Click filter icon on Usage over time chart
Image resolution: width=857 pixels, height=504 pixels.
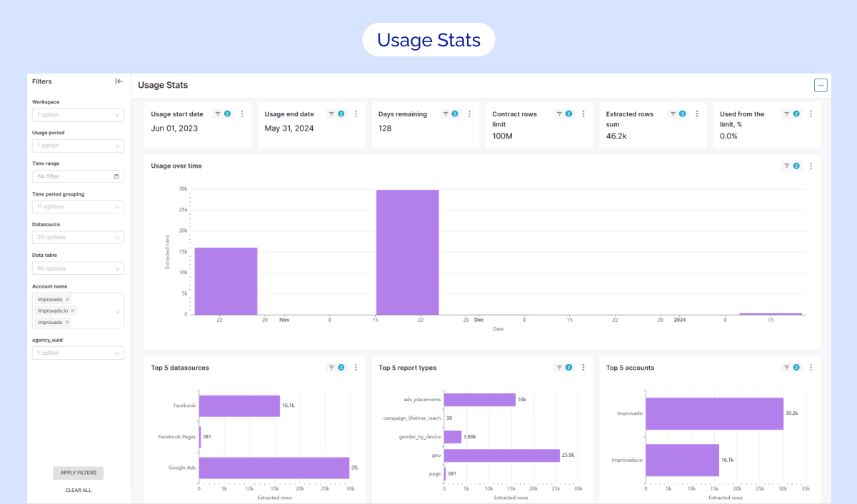coord(787,166)
